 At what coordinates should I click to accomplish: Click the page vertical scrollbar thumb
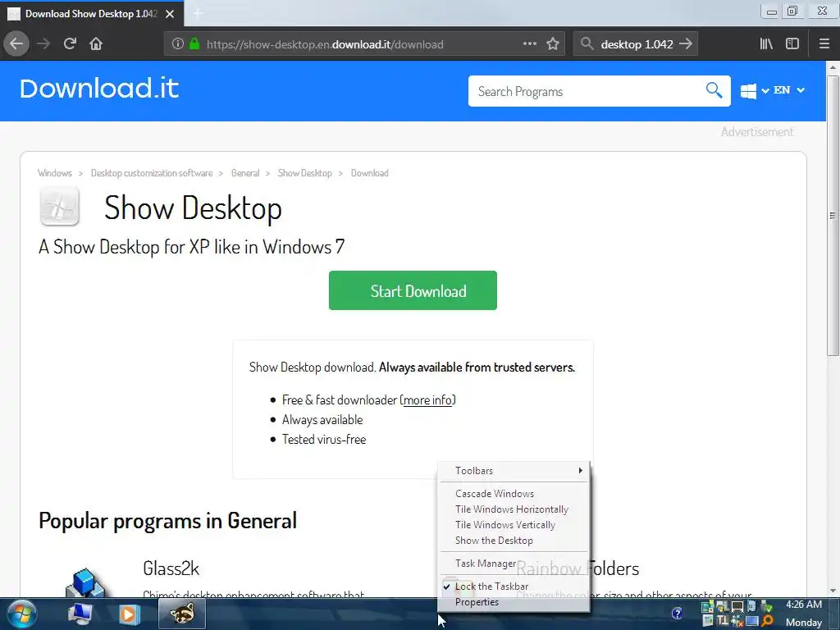[833, 216]
